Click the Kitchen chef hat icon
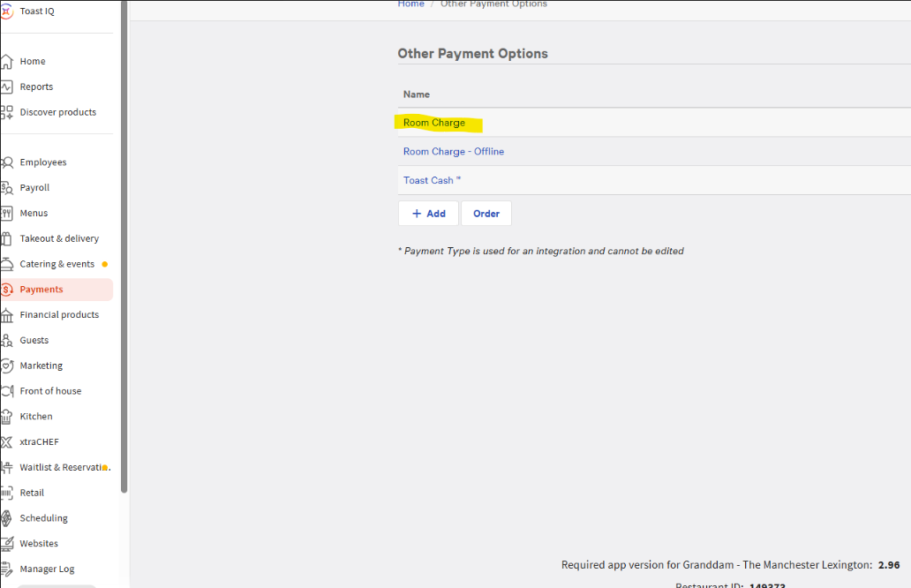 pos(6,417)
